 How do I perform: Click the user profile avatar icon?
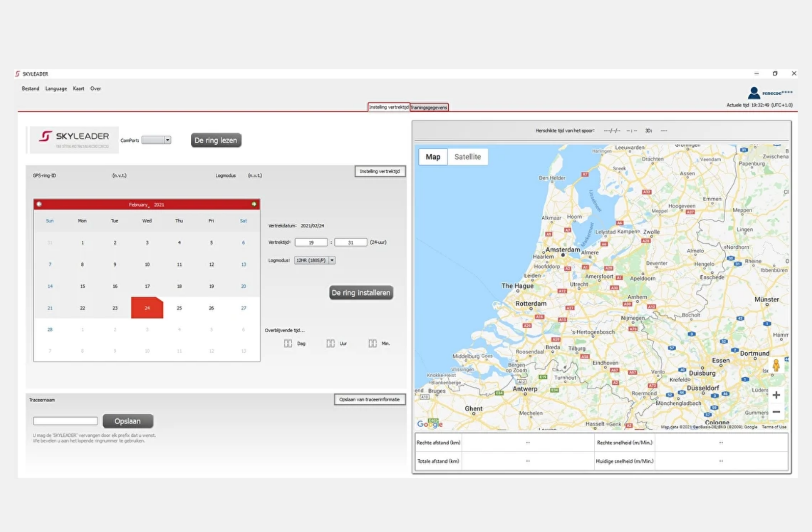tap(754, 93)
